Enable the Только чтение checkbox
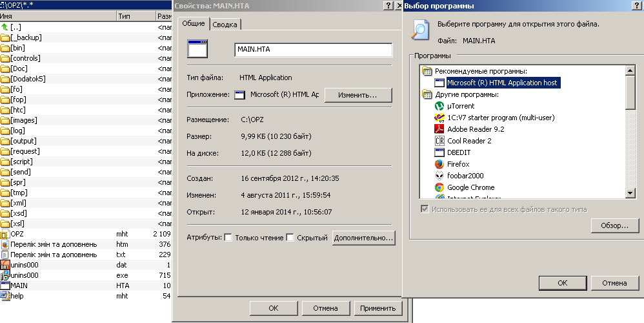The image size is (644, 323). pos(228,238)
